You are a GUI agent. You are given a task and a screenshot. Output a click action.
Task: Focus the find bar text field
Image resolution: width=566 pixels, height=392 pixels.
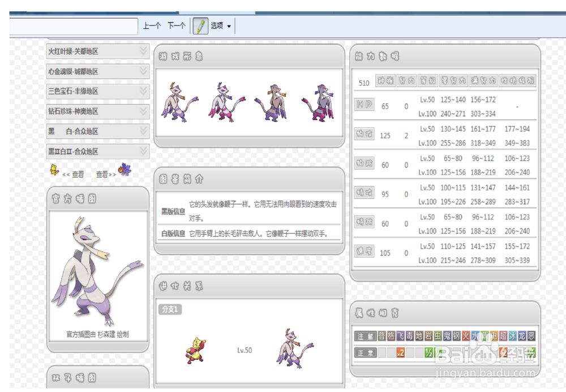(74, 26)
